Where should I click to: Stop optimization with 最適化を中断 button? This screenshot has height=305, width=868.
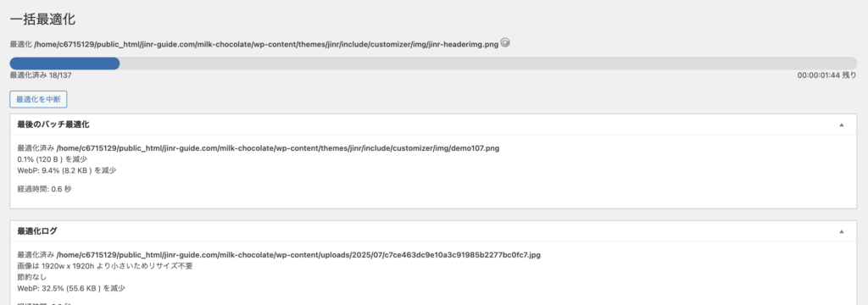pyautogui.click(x=38, y=100)
